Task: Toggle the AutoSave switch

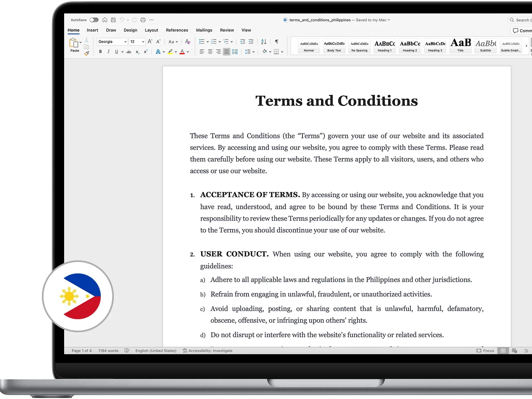Action: coord(94,20)
